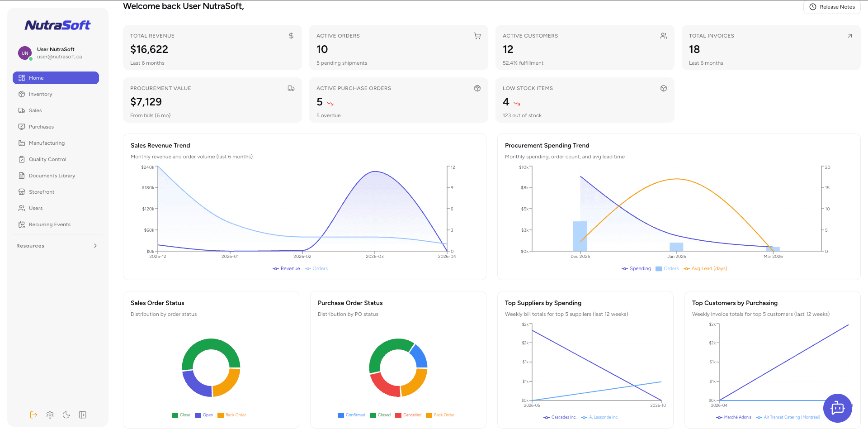868x434 pixels.
Task: Click the arrow icon on Total Invoices
Action: click(850, 36)
